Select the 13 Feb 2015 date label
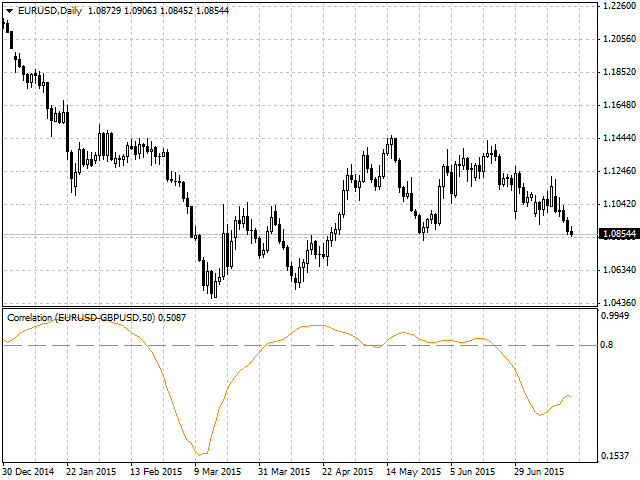This screenshot has width=640, height=480. pyautogui.click(x=156, y=472)
